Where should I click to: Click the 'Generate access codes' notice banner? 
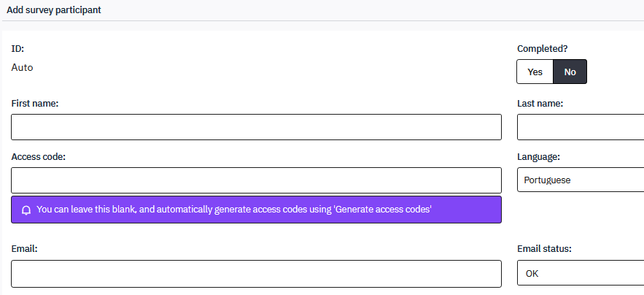click(256, 210)
